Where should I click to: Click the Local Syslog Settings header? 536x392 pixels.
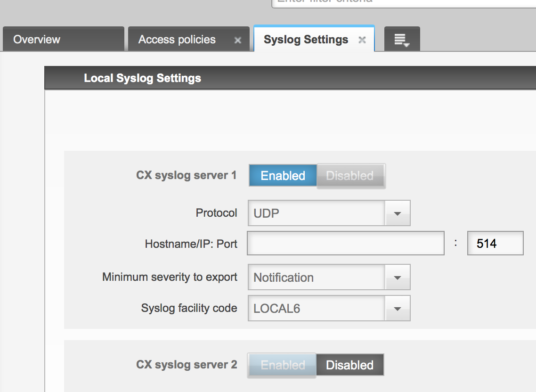142,78
